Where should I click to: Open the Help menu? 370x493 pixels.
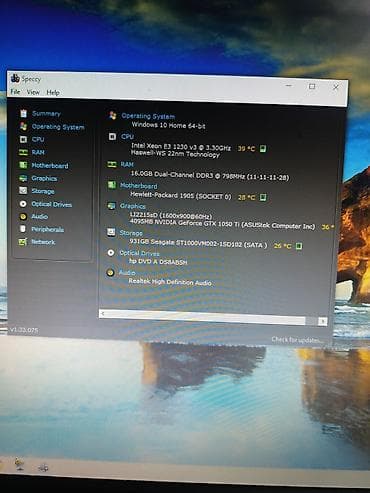tap(53, 93)
